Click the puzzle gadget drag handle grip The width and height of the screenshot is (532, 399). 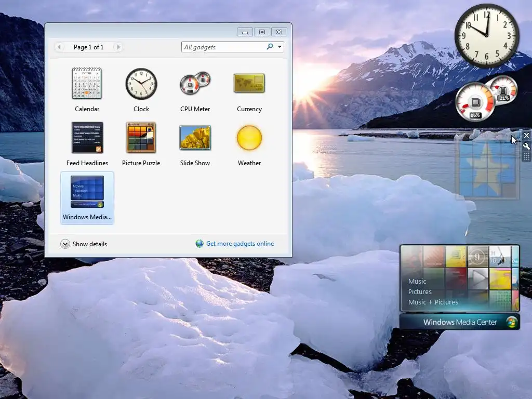(526, 156)
